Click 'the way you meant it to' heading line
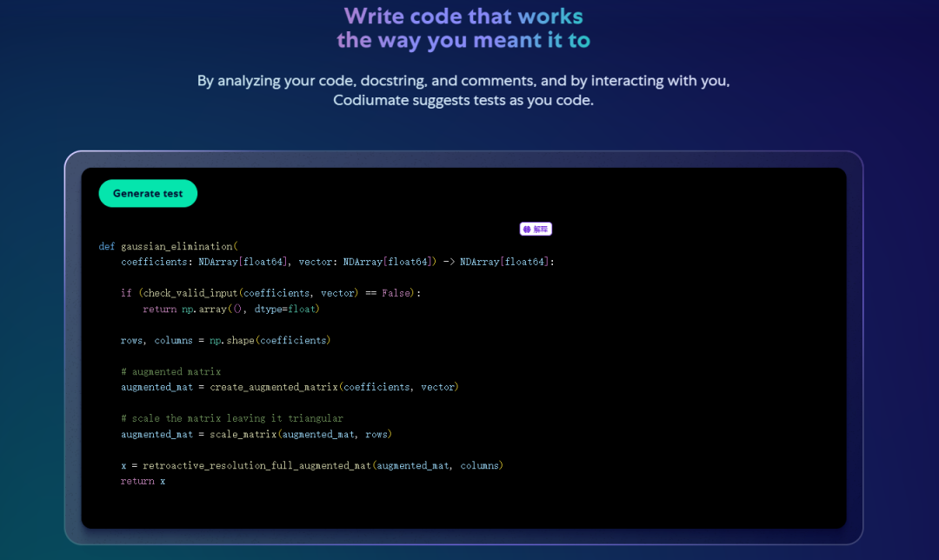Screen dimensions: 939x560 (463, 40)
